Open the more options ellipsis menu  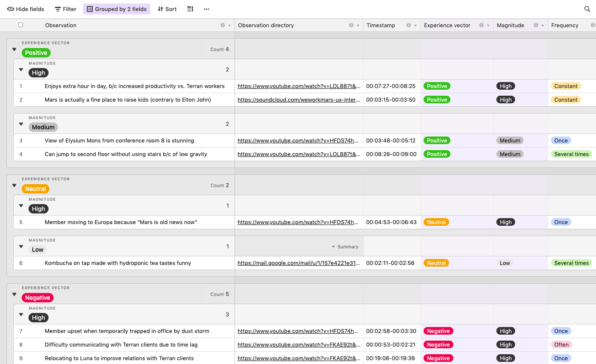[206, 9]
